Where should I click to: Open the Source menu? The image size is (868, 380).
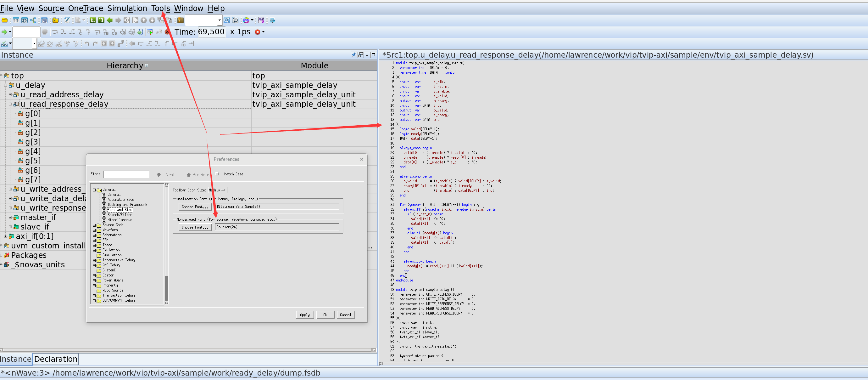click(51, 8)
